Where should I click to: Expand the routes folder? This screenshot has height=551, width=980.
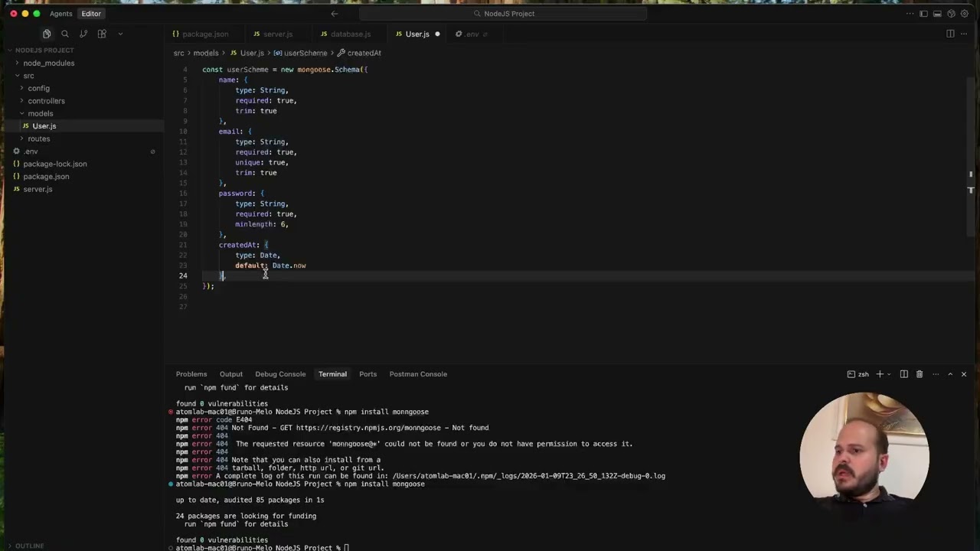(x=38, y=139)
